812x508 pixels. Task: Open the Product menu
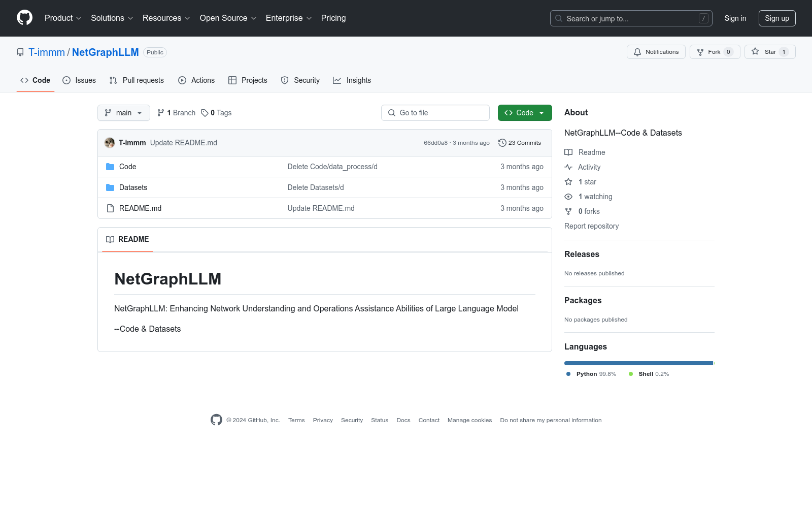coord(63,18)
